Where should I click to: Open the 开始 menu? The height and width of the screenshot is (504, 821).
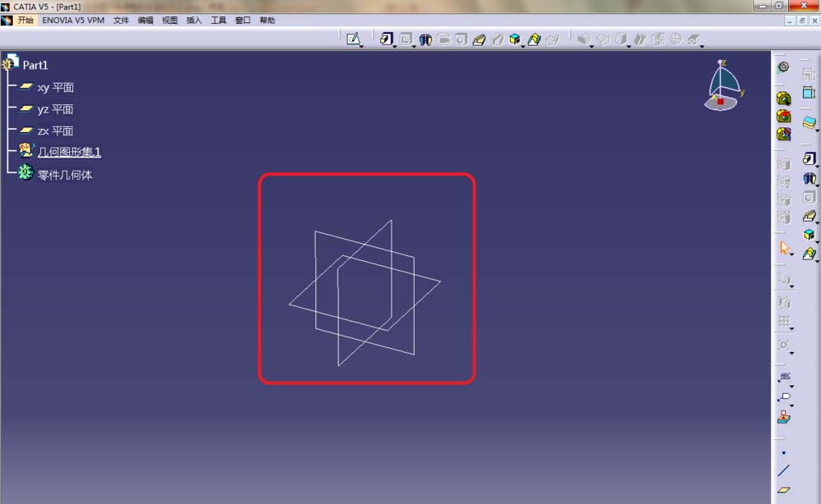tap(25, 21)
